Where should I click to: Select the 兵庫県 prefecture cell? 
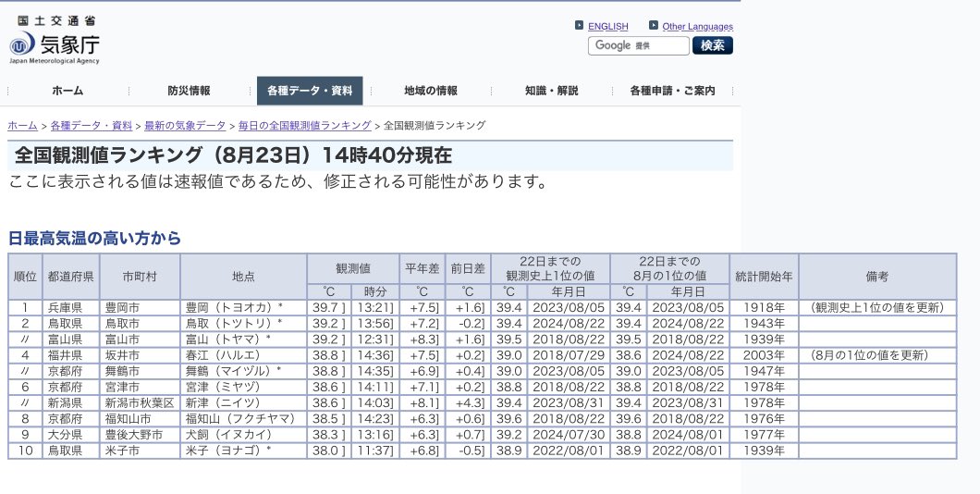click(70, 308)
